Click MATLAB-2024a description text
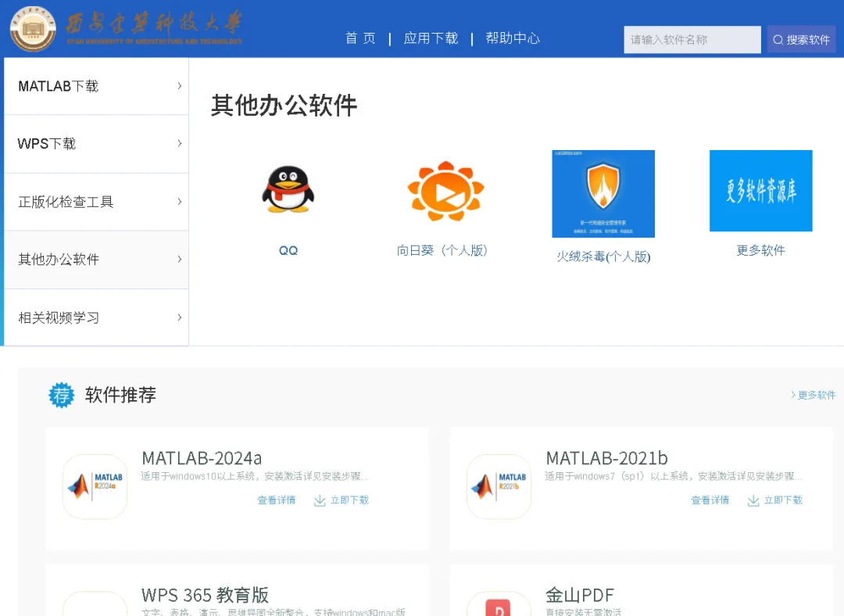The width and height of the screenshot is (844, 616). coord(255,477)
